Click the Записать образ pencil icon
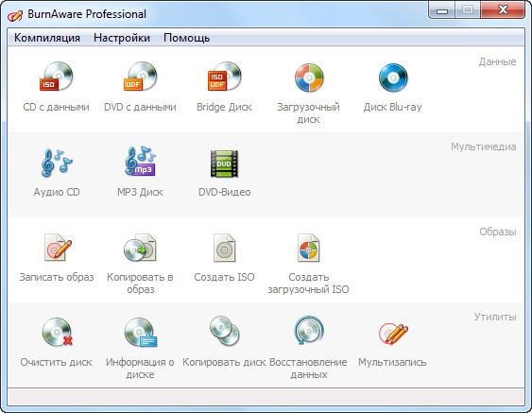The height and width of the screenshot is (413, 532). [58, 248]
